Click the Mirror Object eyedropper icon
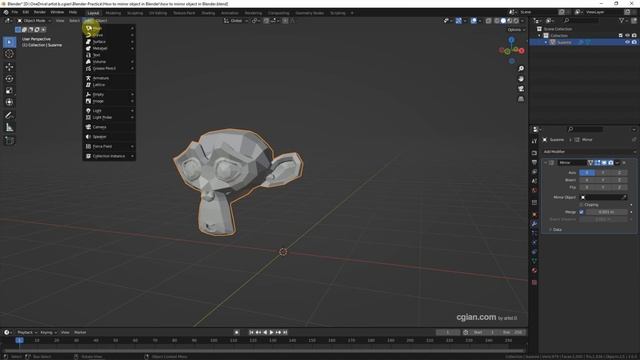640x360 pixels. tap(624, 197)
